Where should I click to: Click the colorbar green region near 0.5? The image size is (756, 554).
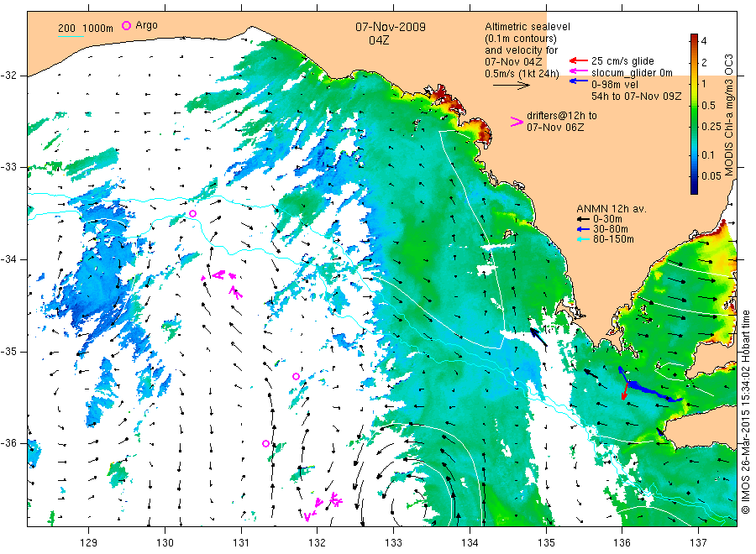[x=694, y=106]
